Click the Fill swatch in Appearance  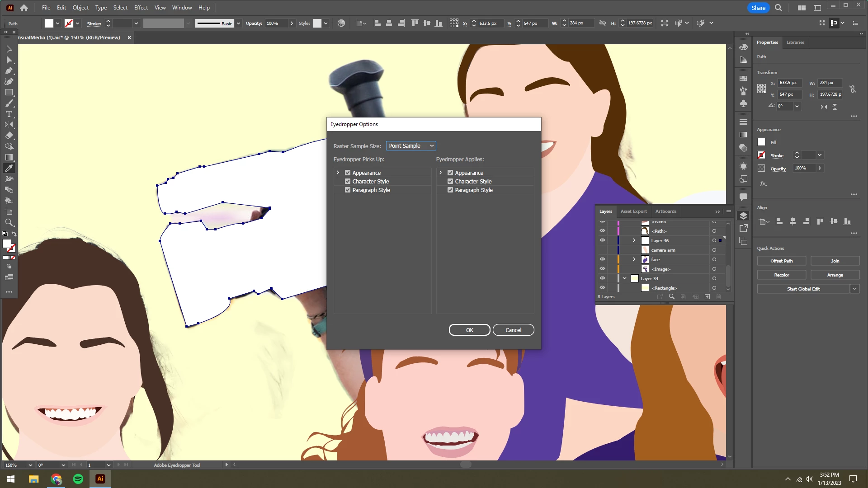(761, 142)
